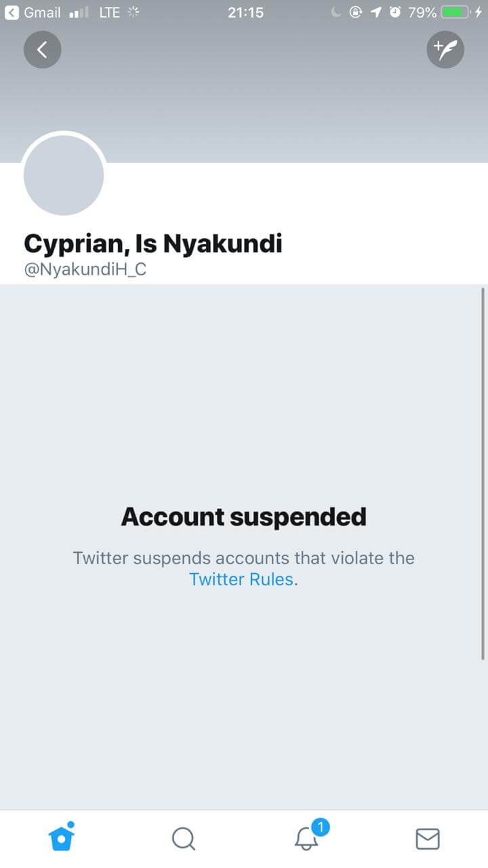Tap the @NyakundiH_C handle
Viewport: 488px width, 868px height.
point(85,269)
